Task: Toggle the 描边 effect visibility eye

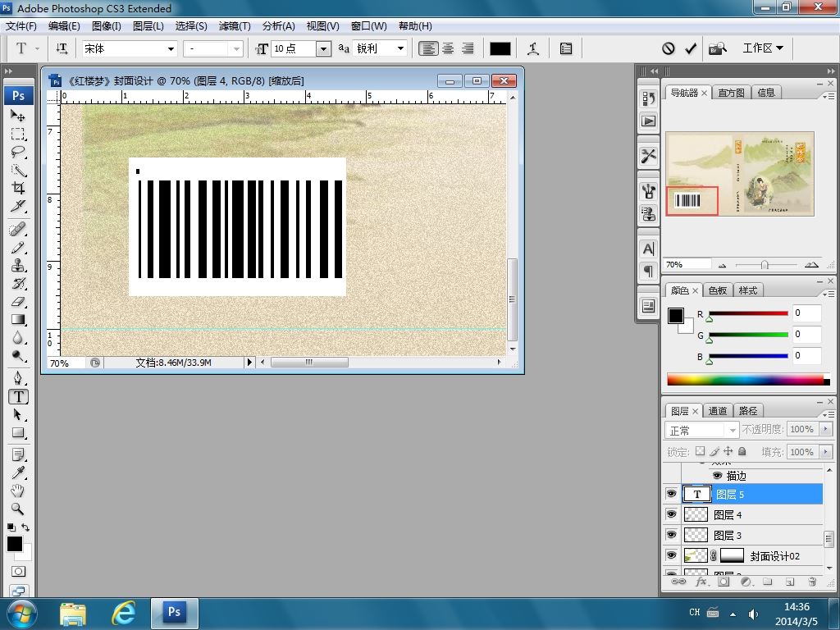Action: (x=717, y=476)
